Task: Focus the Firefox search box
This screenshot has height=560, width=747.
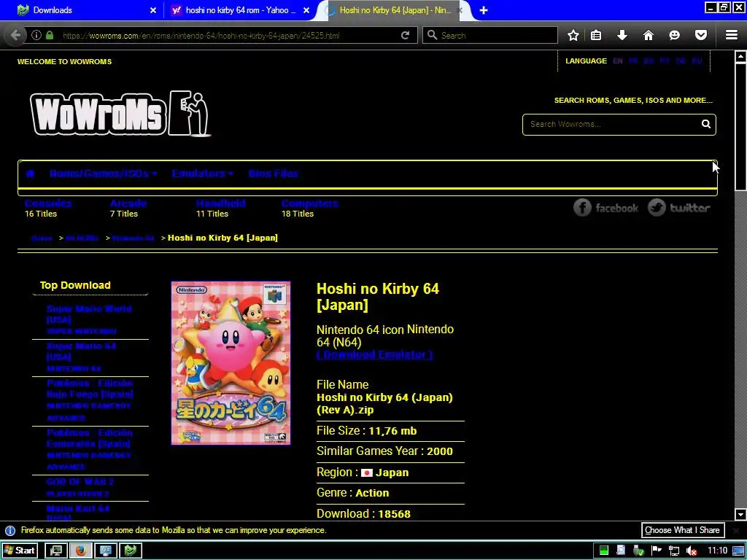Action: coord(489,35)
